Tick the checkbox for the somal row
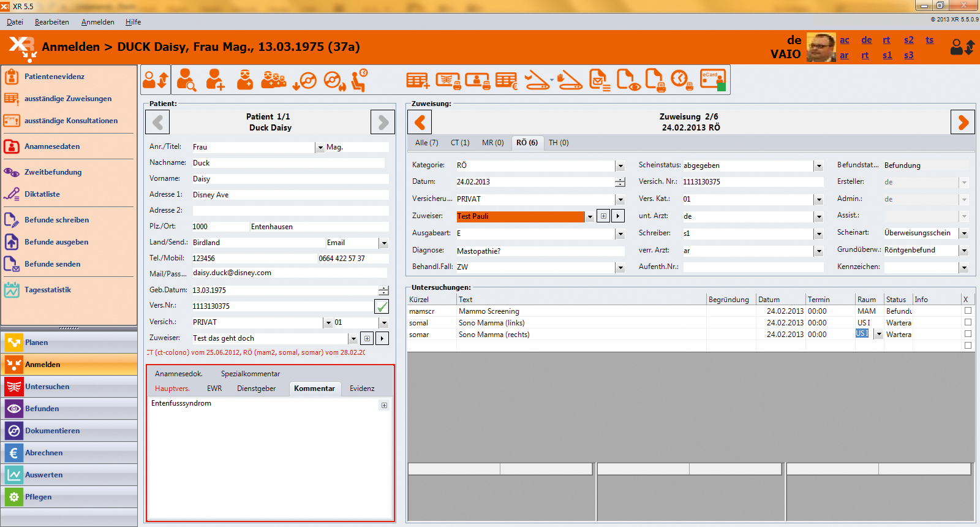Viewport: 980px width, 527px height. click(968, 322)
